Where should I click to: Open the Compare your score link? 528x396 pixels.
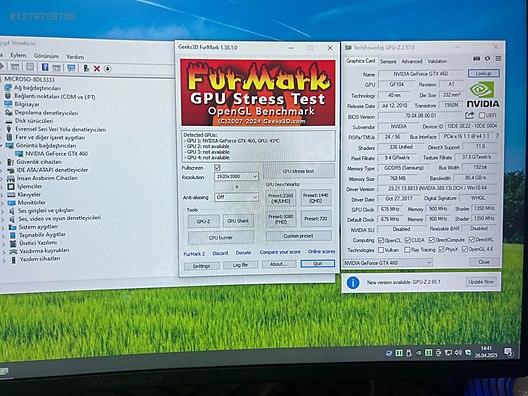[280, 252]
